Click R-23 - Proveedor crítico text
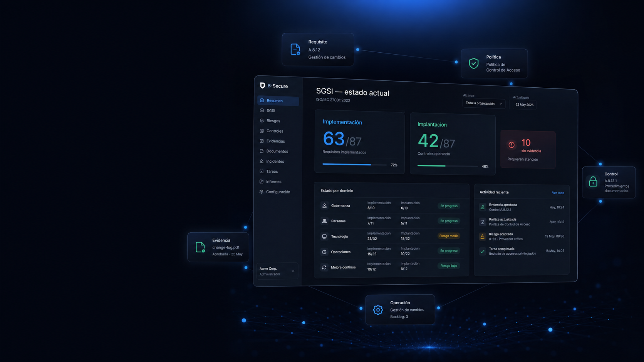Viewport: 644px width, 362px height. click(506, 239)
